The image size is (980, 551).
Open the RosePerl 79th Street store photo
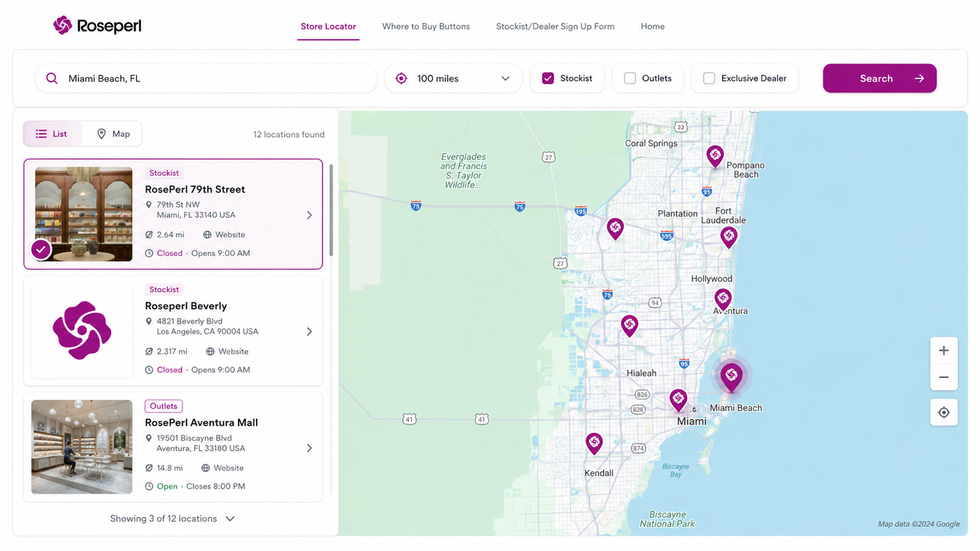tap(84, 214)
